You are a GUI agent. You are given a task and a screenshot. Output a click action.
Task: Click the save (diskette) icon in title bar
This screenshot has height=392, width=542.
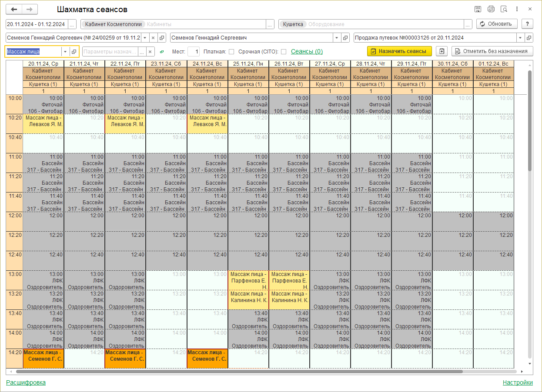(x=478, y=9)
